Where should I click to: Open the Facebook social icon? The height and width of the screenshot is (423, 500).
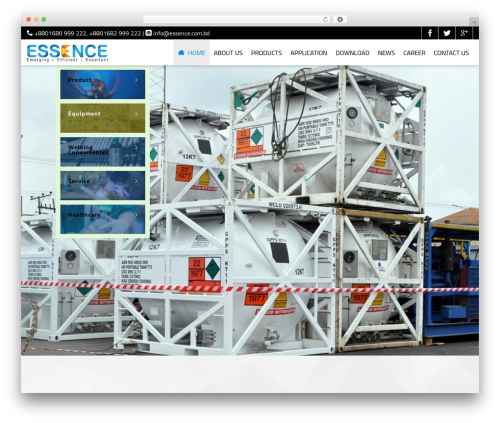click(x=430, y=33)
